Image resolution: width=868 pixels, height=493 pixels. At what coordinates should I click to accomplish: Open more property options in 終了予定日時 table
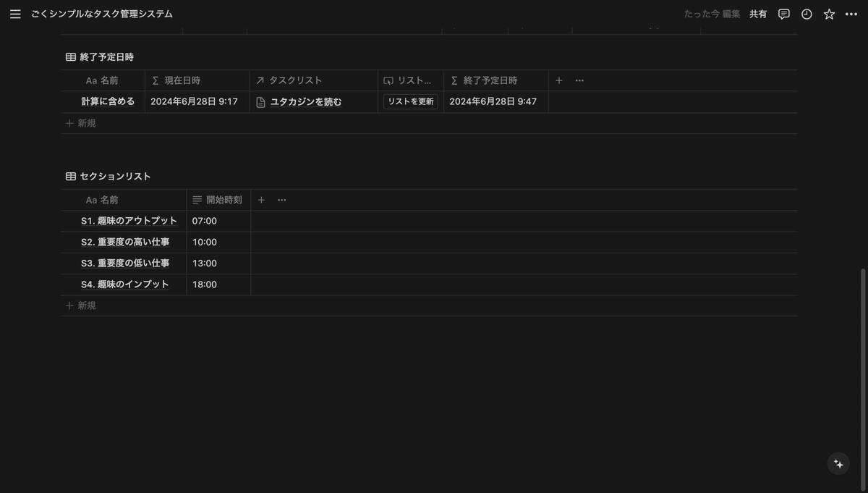(x=579, y=80)
